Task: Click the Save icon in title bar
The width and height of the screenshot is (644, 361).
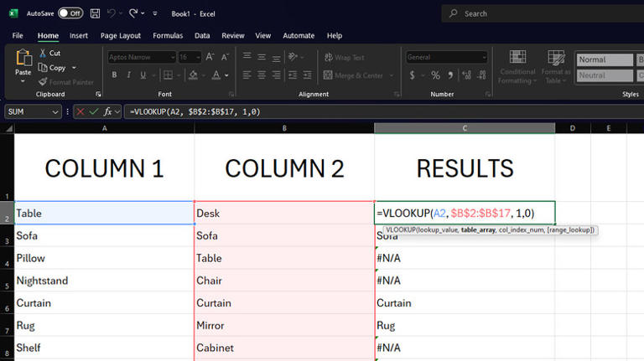Action: point(95,13)
